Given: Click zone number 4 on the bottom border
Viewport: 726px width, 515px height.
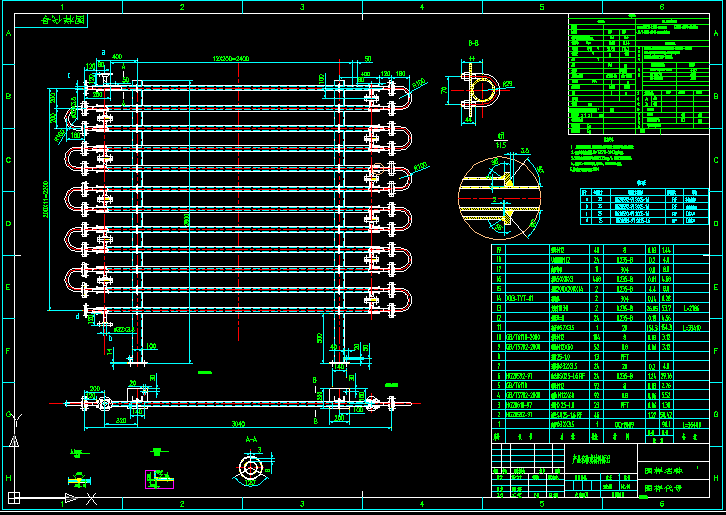Looking at the screenshot, I should click(422, 503).
